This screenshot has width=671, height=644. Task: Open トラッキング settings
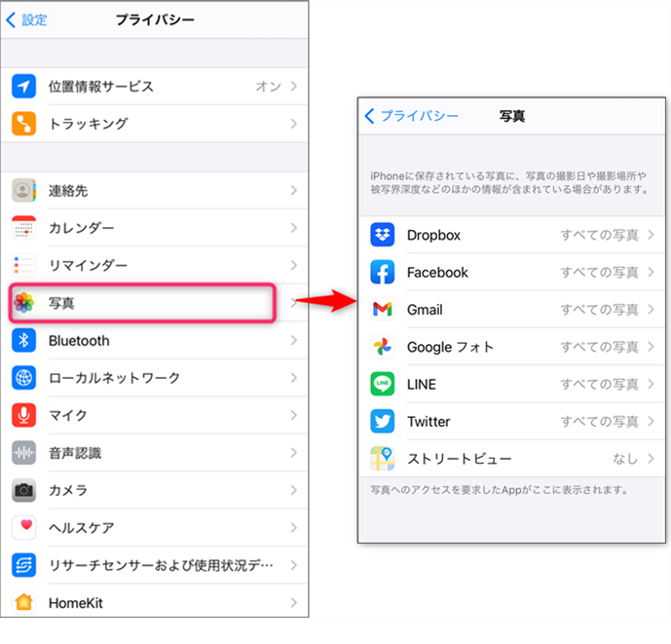tap(155, 124)
